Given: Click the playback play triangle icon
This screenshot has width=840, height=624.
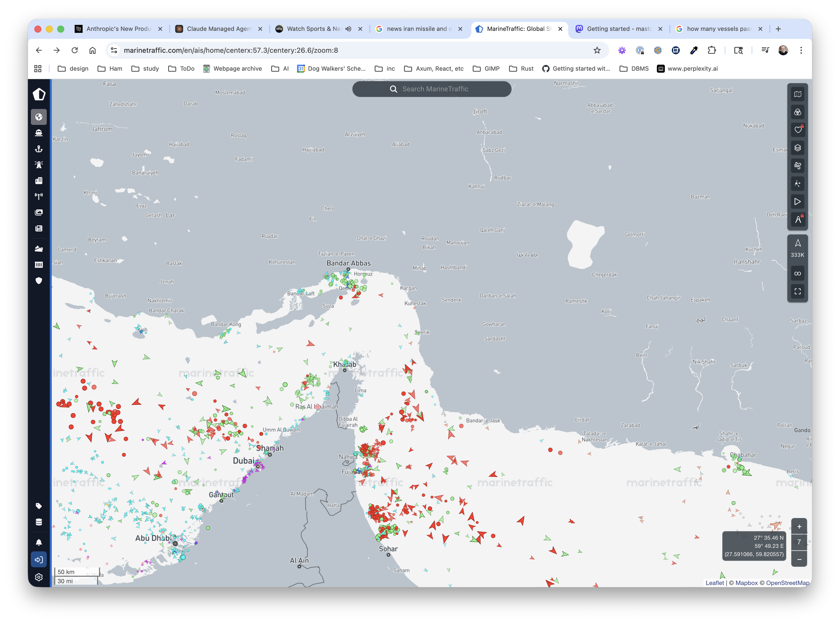Looking at the screenshot, I should pyautogui.click(x=797, y=201).
